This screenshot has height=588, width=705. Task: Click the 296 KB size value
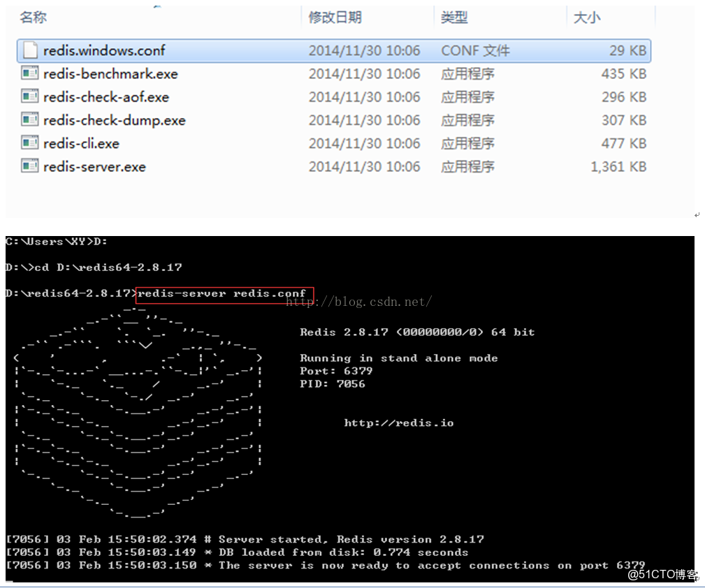(624, 97)
